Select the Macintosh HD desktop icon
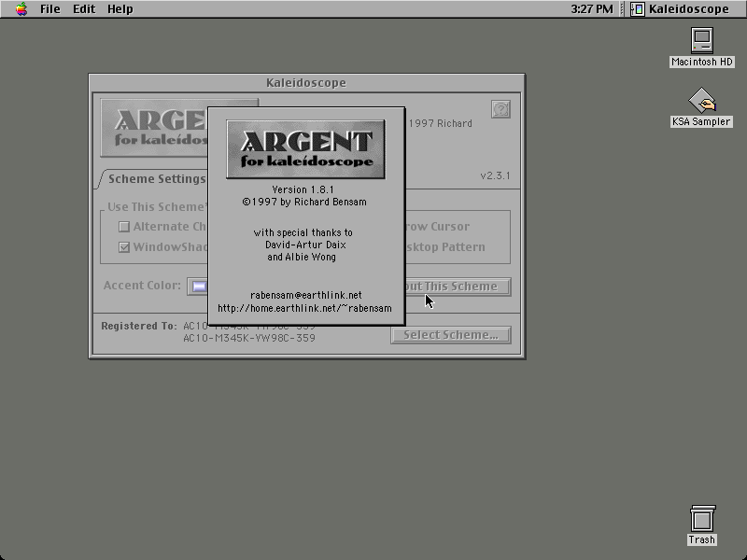Screen dimensions: 747x560 tap(702, 48)
